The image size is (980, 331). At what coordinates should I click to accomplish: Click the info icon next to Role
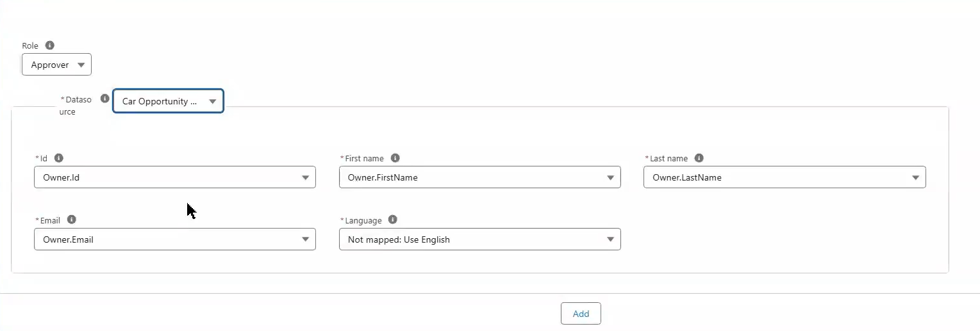(50, 45)
